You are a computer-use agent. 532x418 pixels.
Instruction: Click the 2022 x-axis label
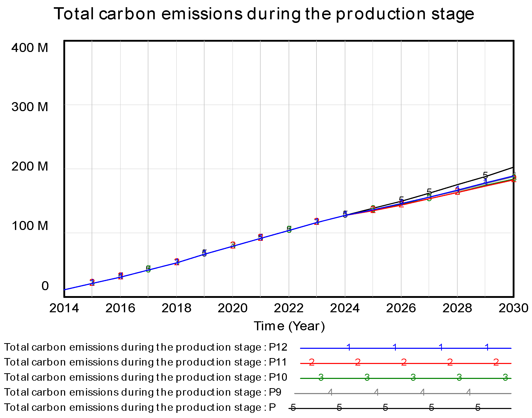click(x=289, y=308)
